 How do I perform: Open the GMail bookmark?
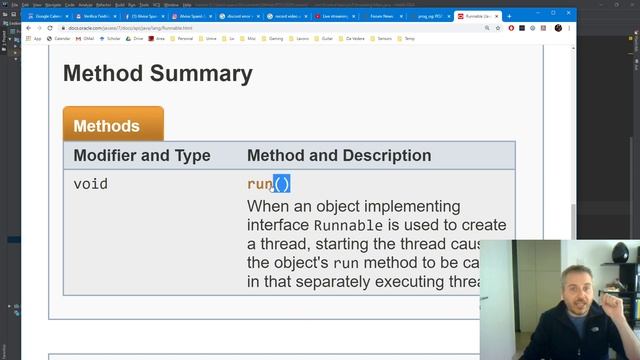click(85, 39)
